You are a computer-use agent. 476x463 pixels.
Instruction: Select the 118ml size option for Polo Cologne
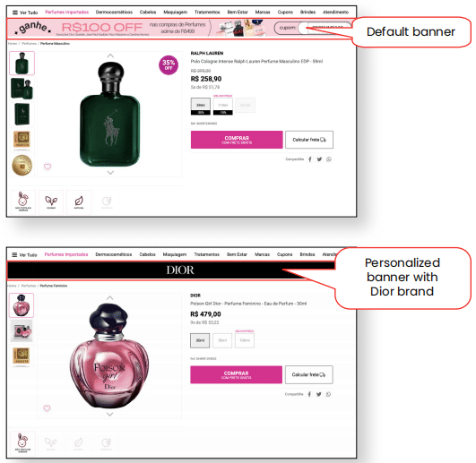(223, 107)
